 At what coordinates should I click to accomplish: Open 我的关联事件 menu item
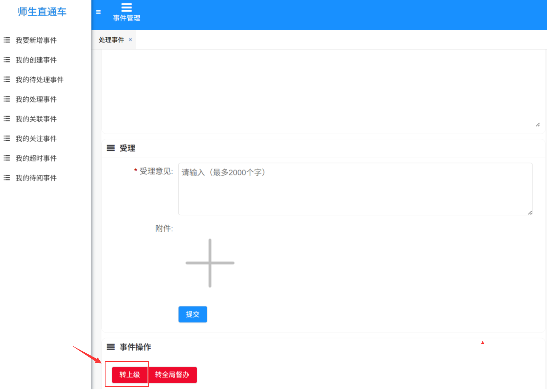(x=36, y=119)
